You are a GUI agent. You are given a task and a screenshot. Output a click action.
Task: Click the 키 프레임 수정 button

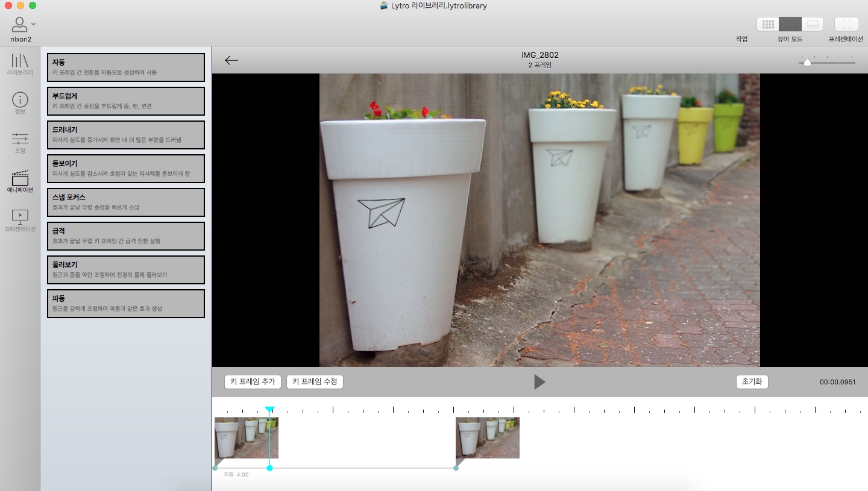click(315, 382)
